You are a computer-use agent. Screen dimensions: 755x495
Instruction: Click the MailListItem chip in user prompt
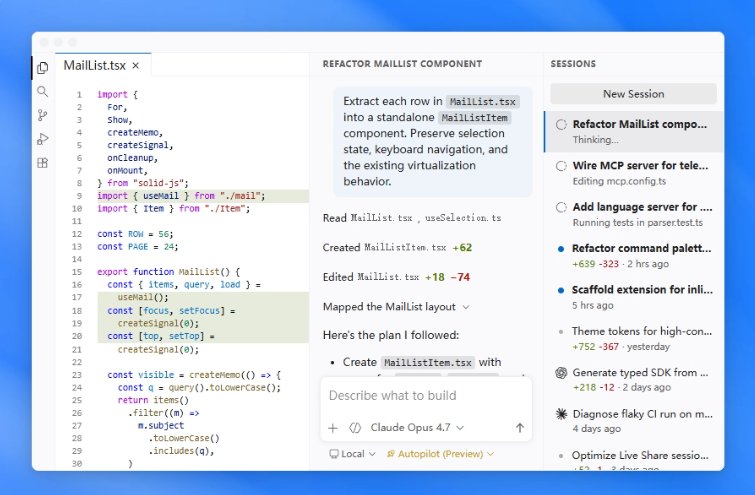tap(474, 117)
